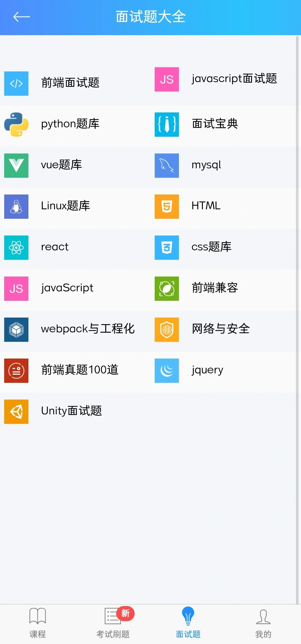Switch to the 考试刷题 tab

pos(113,624)
